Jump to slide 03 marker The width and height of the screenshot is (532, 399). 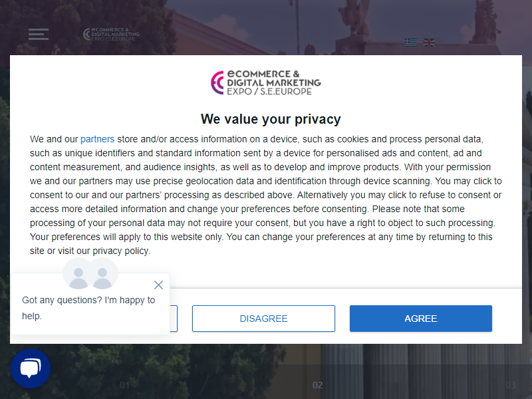[510, 385]
